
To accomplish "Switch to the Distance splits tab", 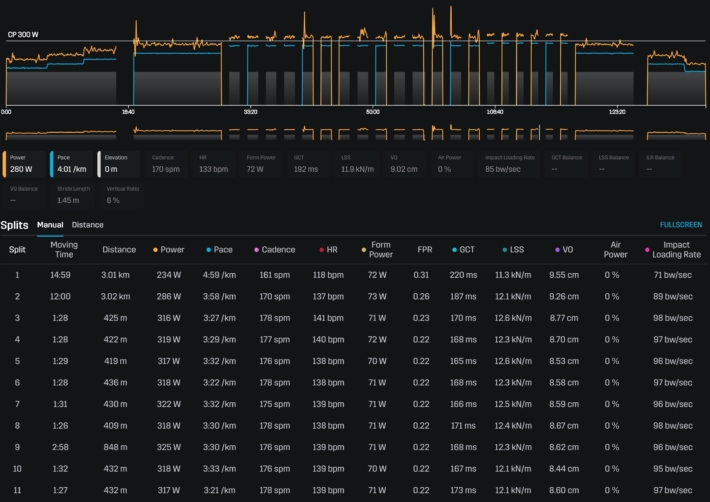I will point(87,225).
